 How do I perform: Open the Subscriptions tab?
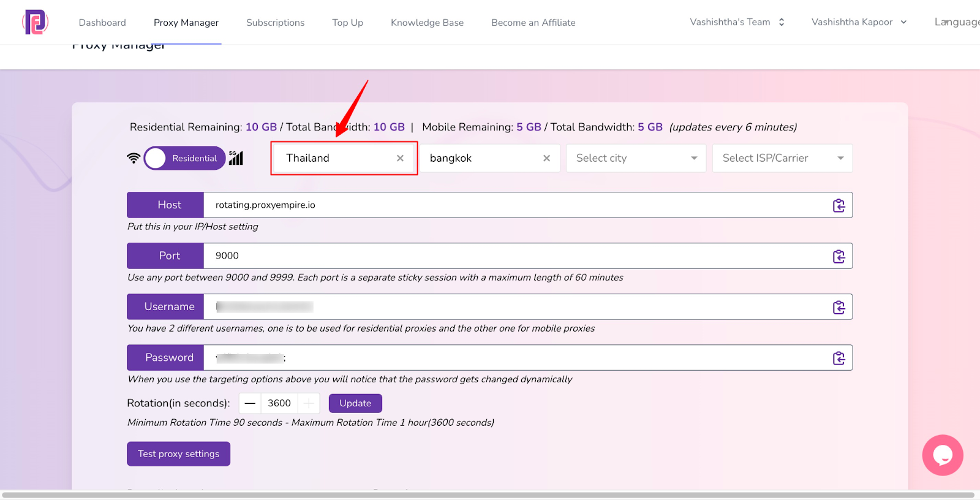275,23
